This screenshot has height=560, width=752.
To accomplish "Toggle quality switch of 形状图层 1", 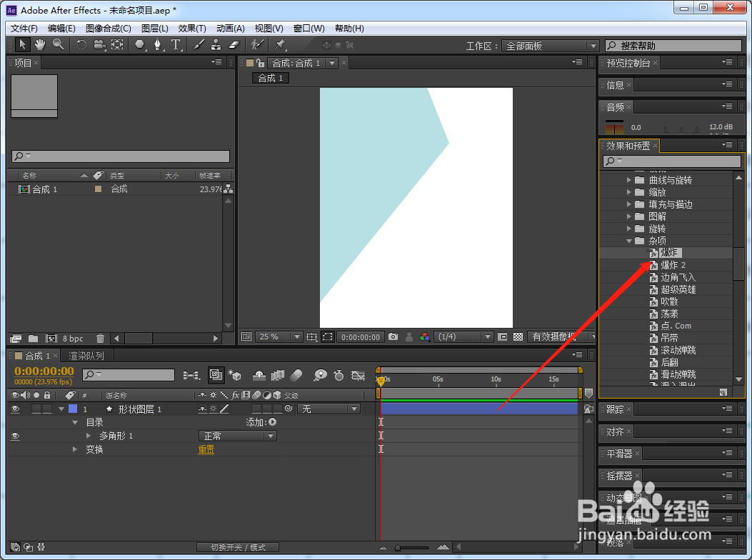I will [x=224, y=409].
